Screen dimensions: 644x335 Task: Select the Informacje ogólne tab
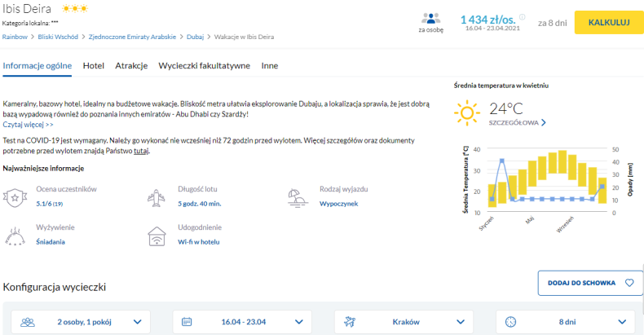point(37,66)
